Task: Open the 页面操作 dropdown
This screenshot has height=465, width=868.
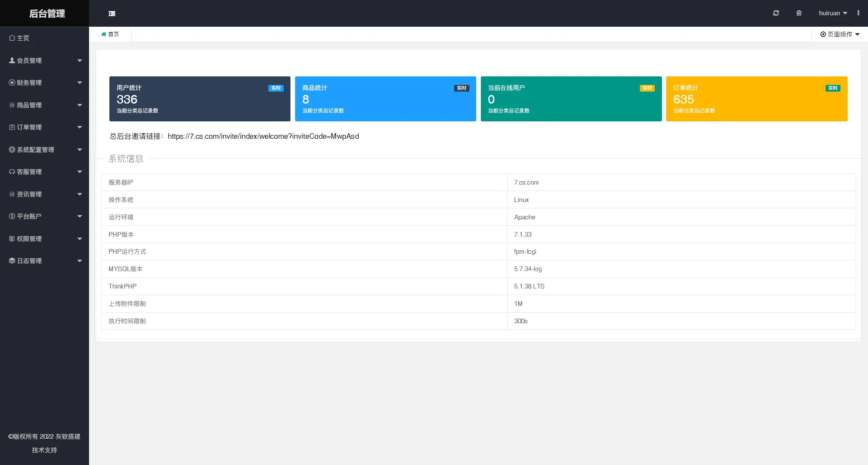Action: [x=840, y=34]
